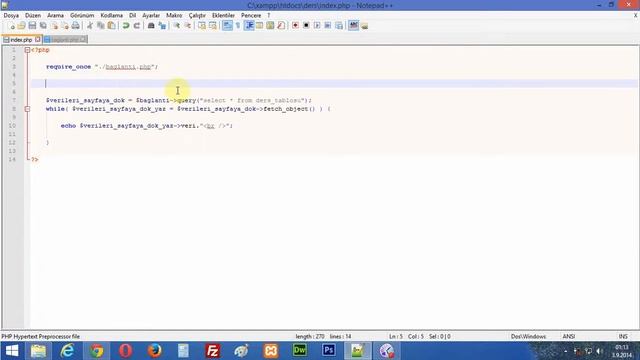This screenshot has width=640, height=360.
Task: Open FileZilla from the taskbar
Action: (212, 351)
